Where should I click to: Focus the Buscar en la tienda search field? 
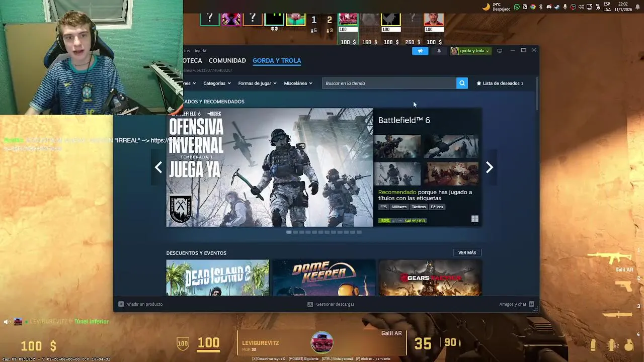point(389,83)
